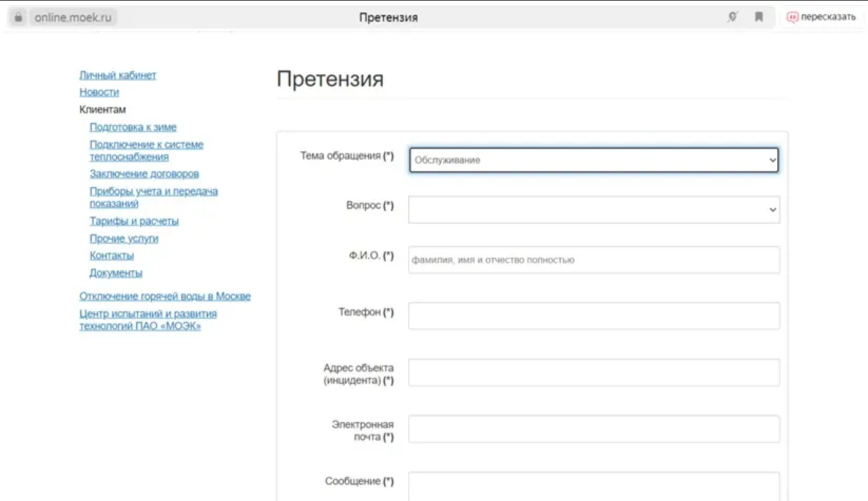Open the 'Личный кабинет' link

click(118, 75)
